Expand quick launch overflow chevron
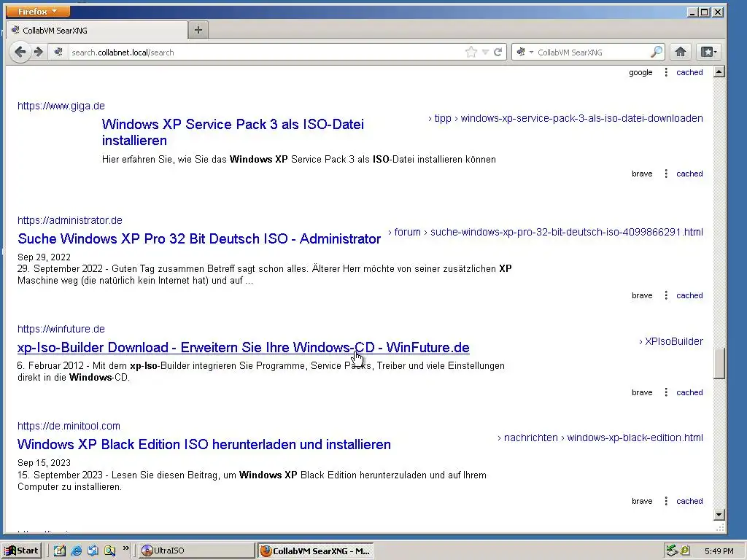Screen dimensions: 747x560 [x=125, y=548]
